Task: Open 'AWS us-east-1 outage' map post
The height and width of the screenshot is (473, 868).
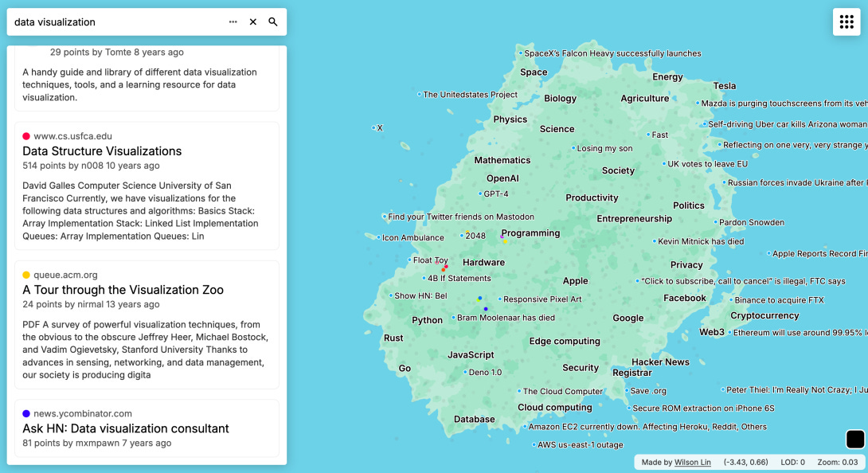Action: [580, 445]
